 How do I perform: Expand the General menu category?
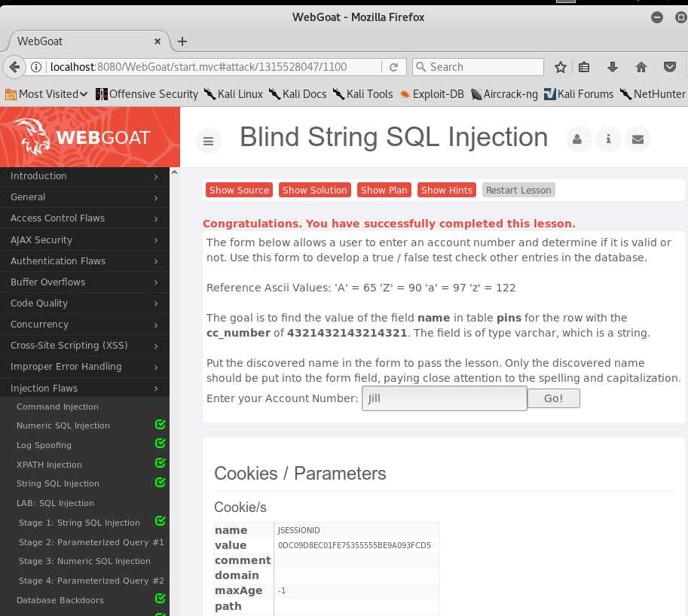click(84, 197)
